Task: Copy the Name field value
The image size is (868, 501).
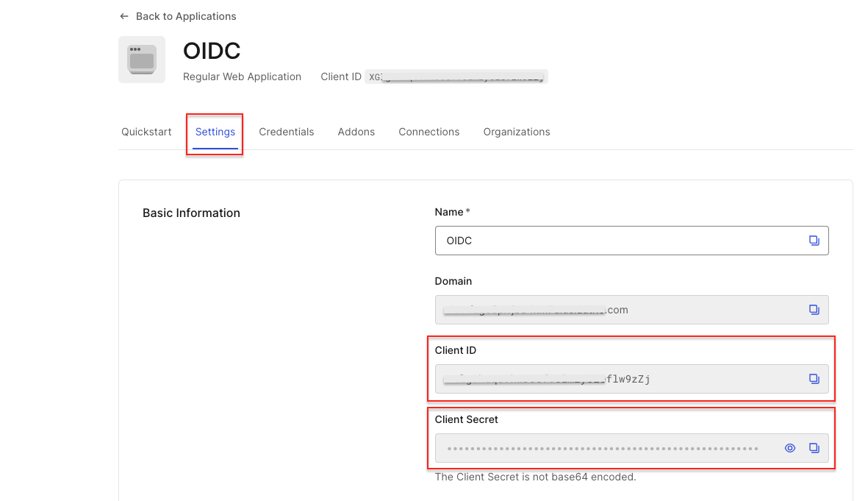Action: pyautogui.click(x=814, y=241)
